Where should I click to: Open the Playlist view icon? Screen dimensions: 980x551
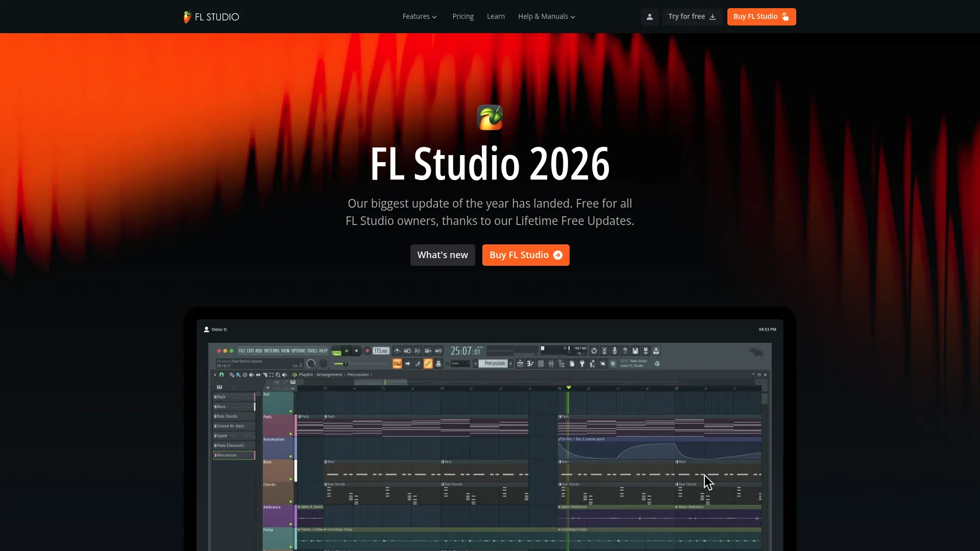pyautogui.click(x=520, y=363)
